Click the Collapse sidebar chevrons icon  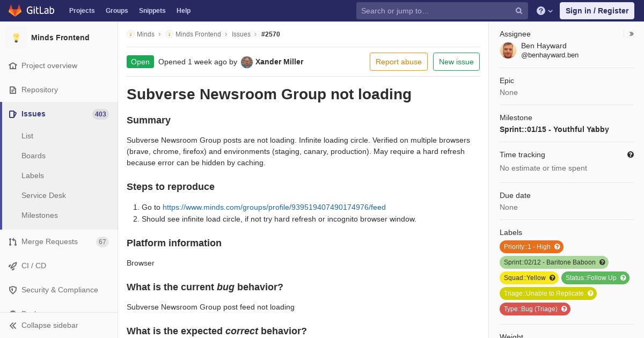coord(13,326)
